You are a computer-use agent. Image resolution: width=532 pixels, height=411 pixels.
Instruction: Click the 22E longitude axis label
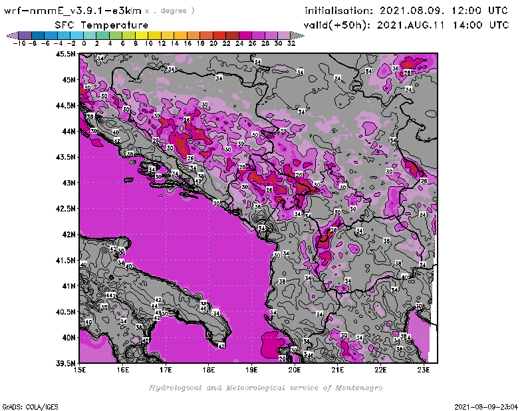pos(380,370)
